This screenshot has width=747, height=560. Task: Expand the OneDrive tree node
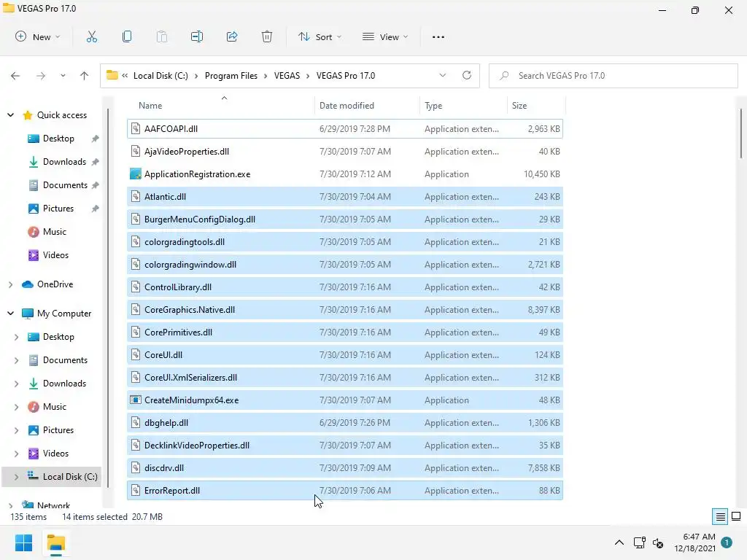click(x=10, y=284)
